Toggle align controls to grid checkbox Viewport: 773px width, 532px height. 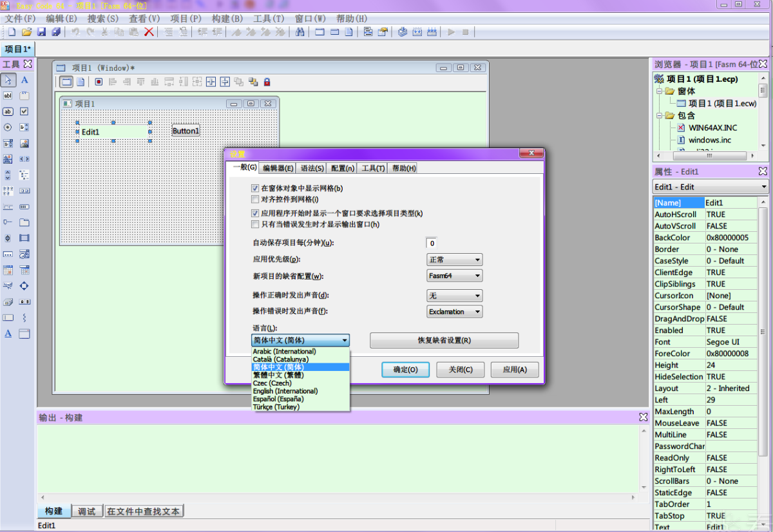(x=255, y=200)
